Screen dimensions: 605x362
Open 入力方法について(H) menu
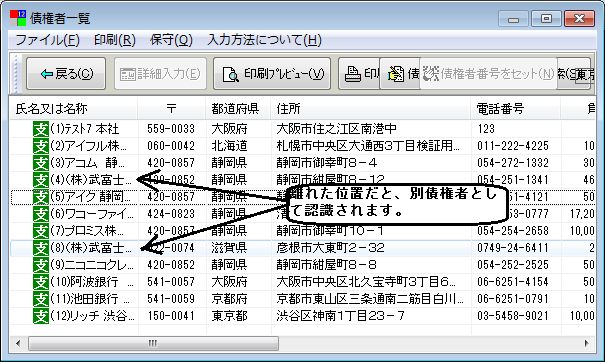coord(264,40)
